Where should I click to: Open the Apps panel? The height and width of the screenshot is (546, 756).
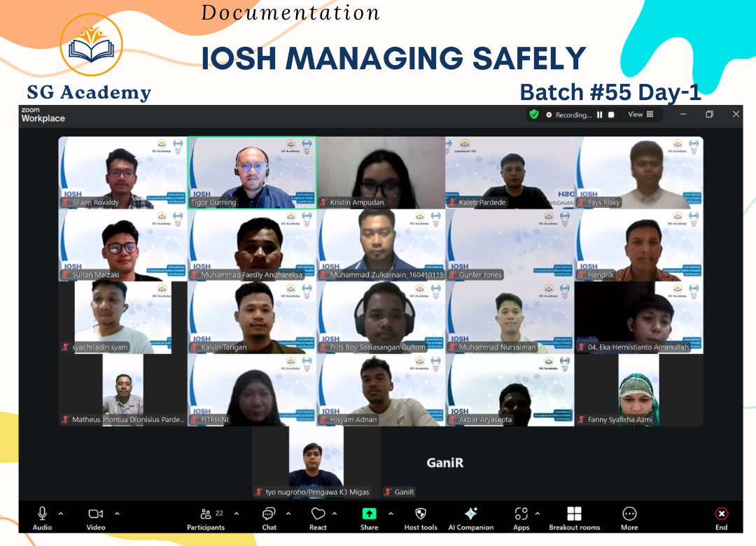click(521, 518)
